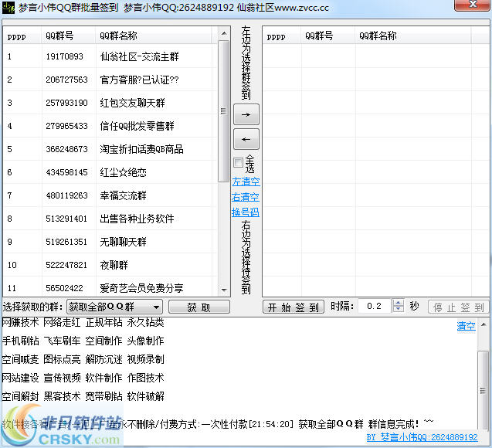The image size is (492, 448).
Task: Select row 信任QQ批发零售群
Action: [110, 126]
